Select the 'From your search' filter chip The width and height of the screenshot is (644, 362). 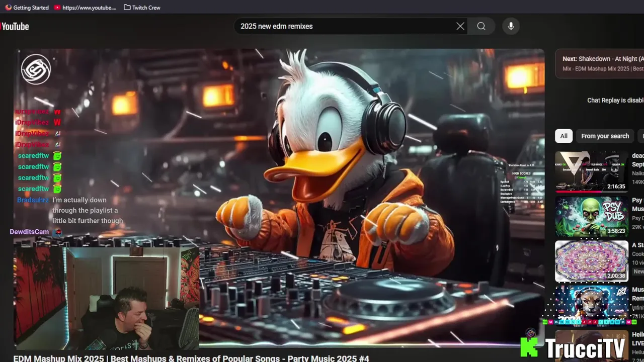[605, 136]
